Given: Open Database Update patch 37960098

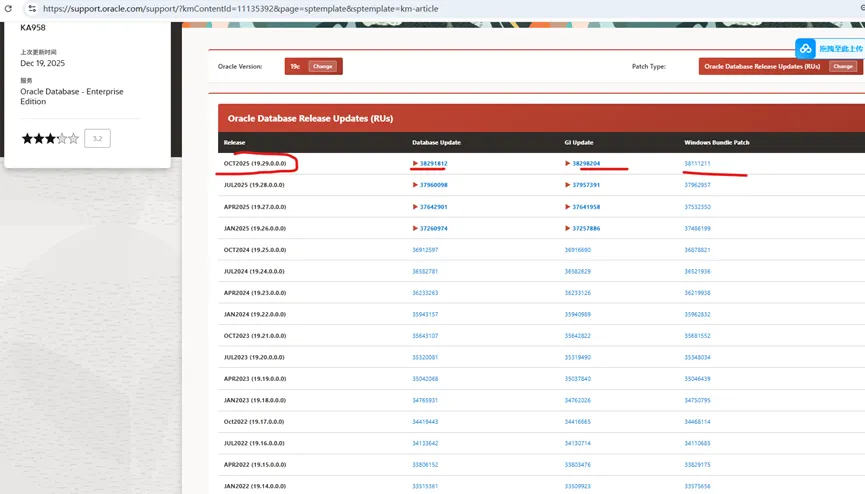Looking at the screenshot, I should (434, 185).
